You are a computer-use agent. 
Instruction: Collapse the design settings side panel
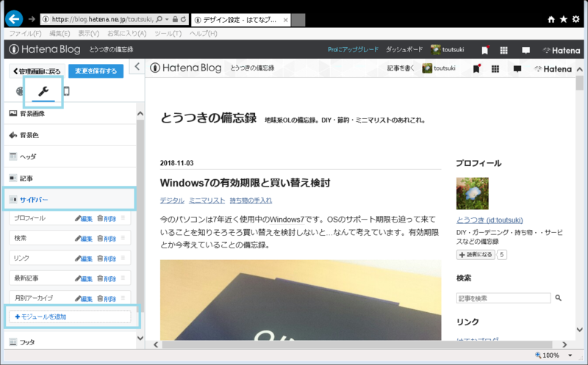tap(137, 67)
